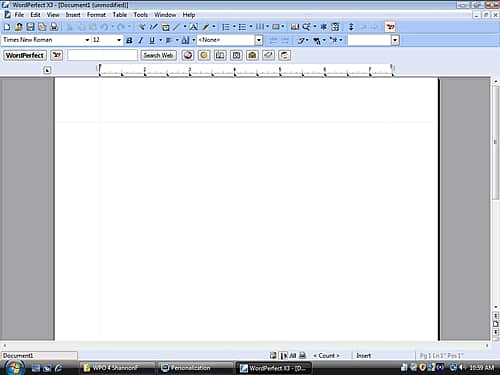Insert bullets using bullet list icon
Image resolution: width=500 pixels, height=375 pixels.
242,27
